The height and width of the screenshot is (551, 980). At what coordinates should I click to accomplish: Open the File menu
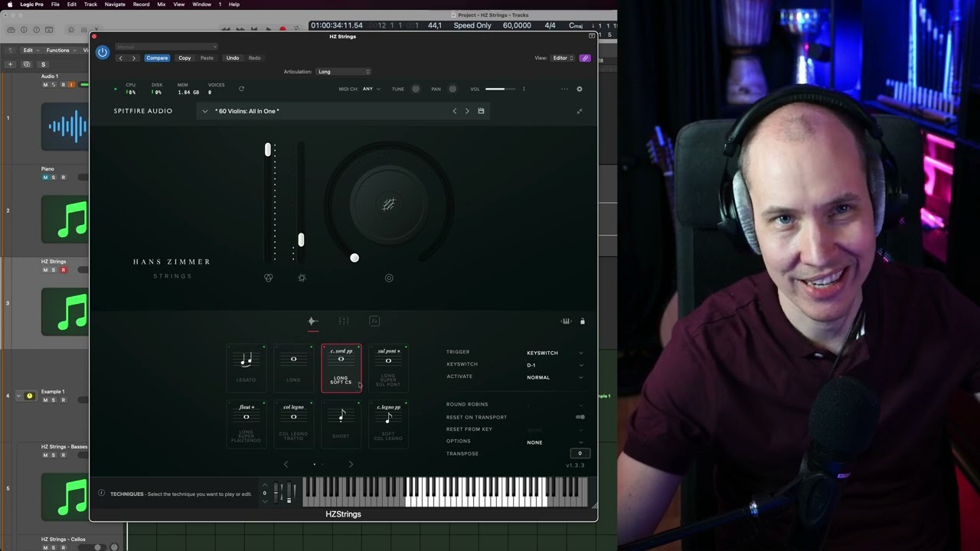pyautogui.click(x=55, y=5)
